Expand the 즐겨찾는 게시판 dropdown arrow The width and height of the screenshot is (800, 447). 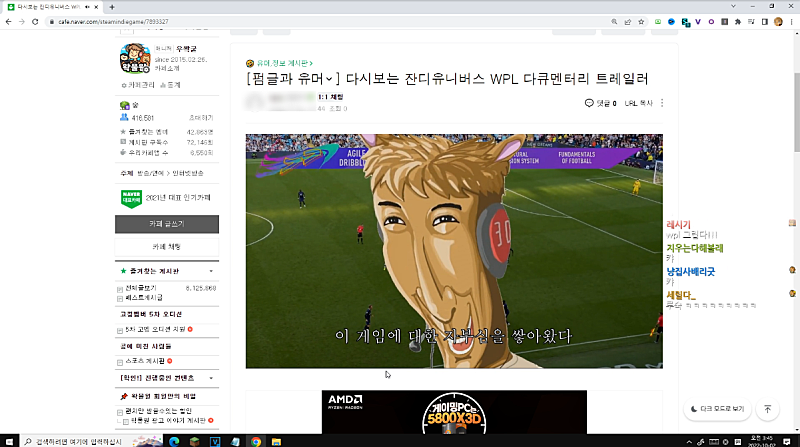[x=211, y=271]
